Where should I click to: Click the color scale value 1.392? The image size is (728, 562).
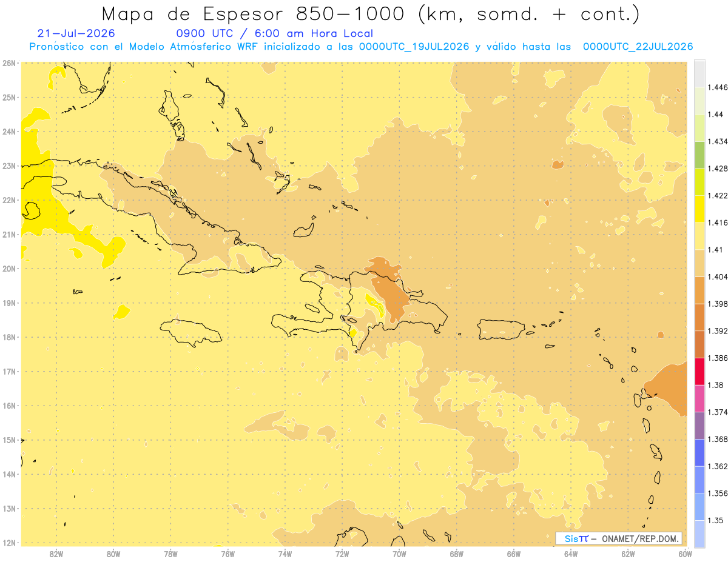(x=717, y=331)
